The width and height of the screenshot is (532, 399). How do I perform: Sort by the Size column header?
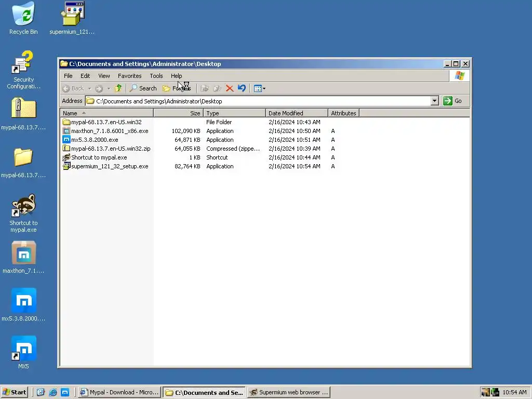pos(179,113)
